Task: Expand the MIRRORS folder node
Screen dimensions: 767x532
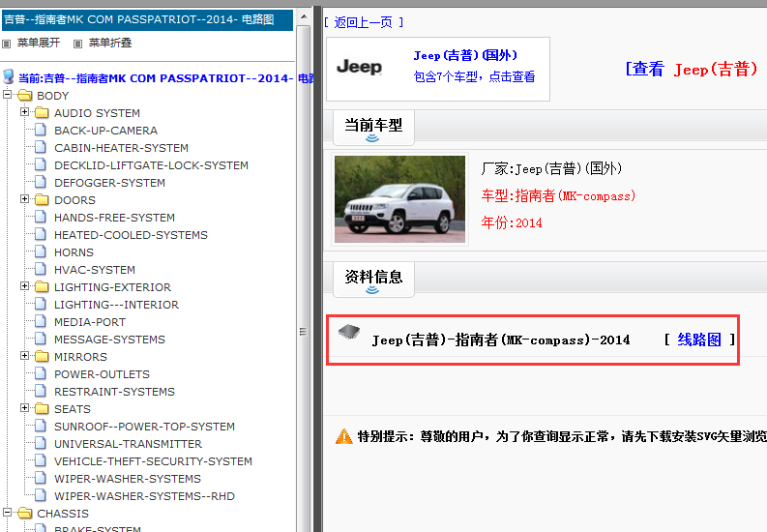Action: pos(24,356)
